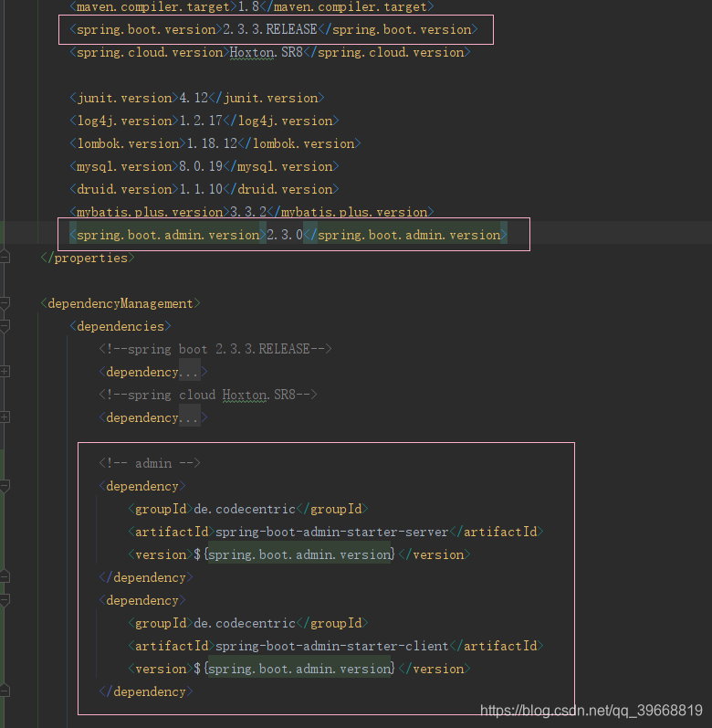Viewport: 712px width, 728px height.
Task: Click log4j version value 1.2.17
Action: coord(202,121)
